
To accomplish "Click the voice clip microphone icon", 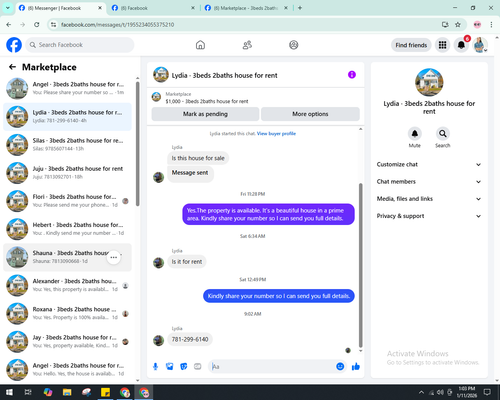I will point(155,367).
